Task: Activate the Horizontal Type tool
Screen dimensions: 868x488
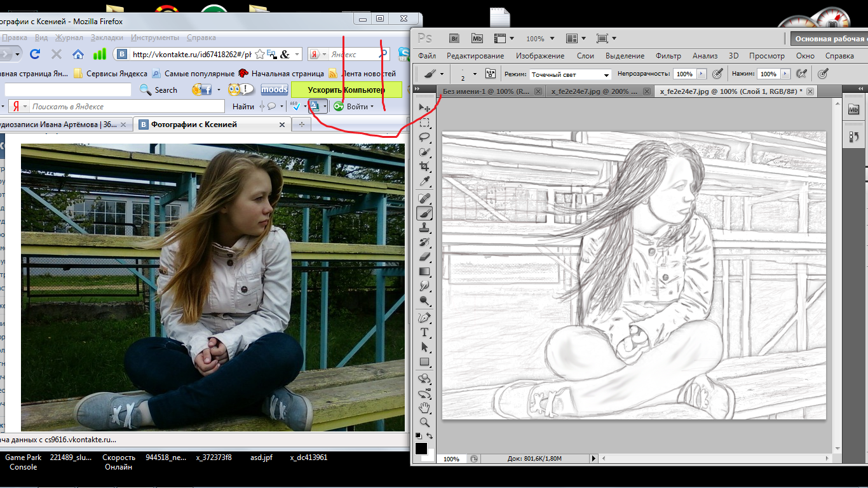Action: tap(424, 332)
